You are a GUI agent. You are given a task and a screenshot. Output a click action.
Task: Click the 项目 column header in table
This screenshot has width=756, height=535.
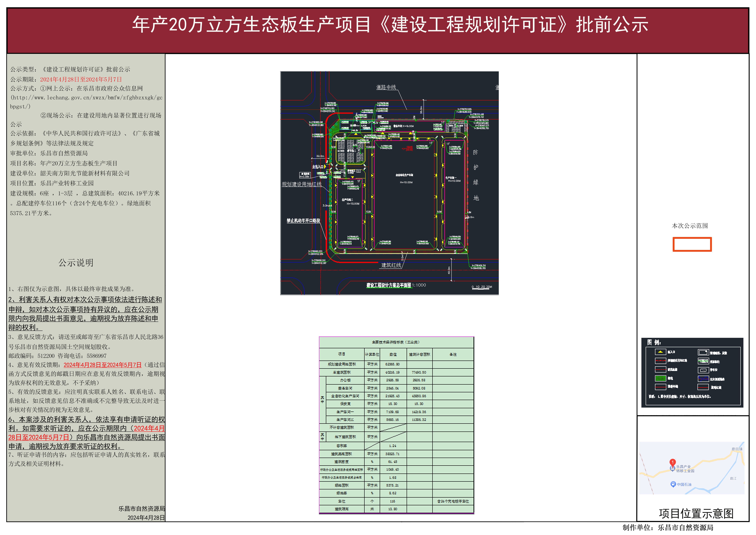[x=342, y=354]
